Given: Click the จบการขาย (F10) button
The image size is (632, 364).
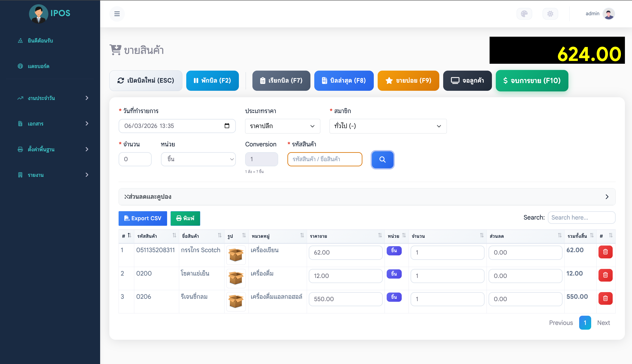Looking at the screenshot, I should 532,81.
